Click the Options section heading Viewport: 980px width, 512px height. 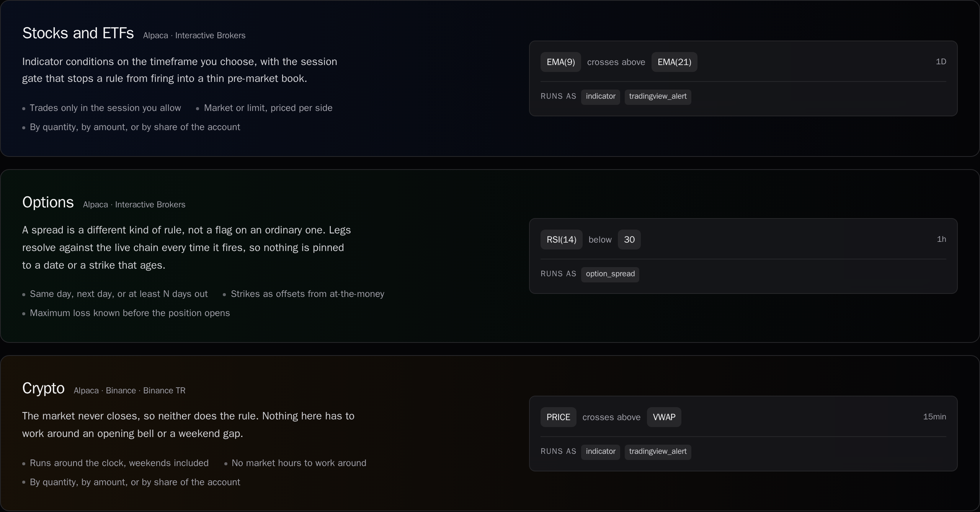pos(48,202)
